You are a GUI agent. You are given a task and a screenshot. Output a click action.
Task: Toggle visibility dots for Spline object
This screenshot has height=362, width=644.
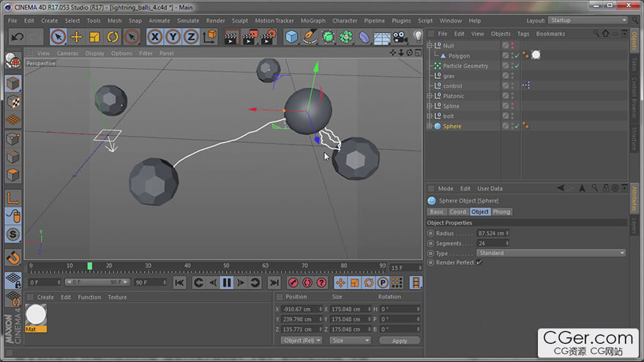pos(512,106)
